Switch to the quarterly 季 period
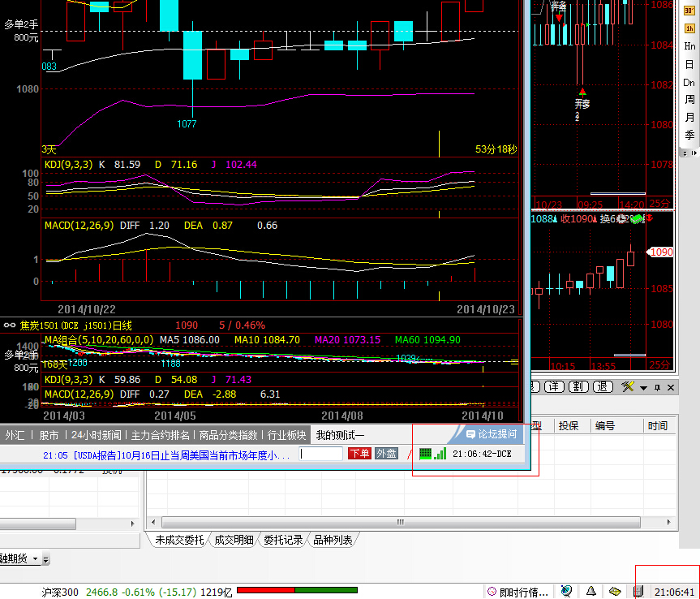 tap(689, 135)
